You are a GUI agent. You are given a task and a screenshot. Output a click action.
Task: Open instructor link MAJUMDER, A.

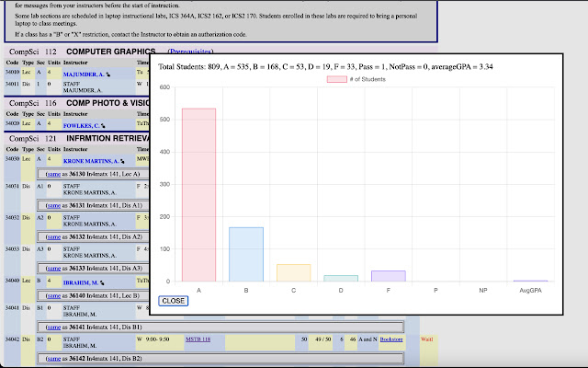coord(84,75)
